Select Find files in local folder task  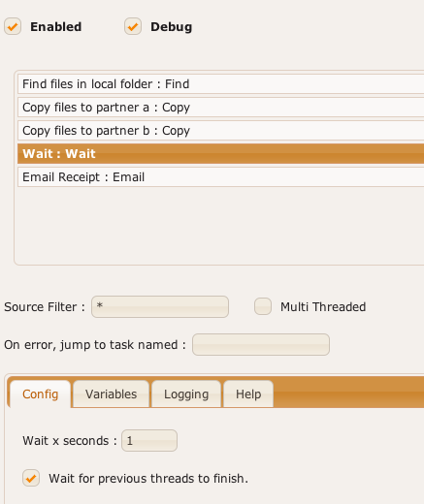pyautogui.click(x=221, y=84)
